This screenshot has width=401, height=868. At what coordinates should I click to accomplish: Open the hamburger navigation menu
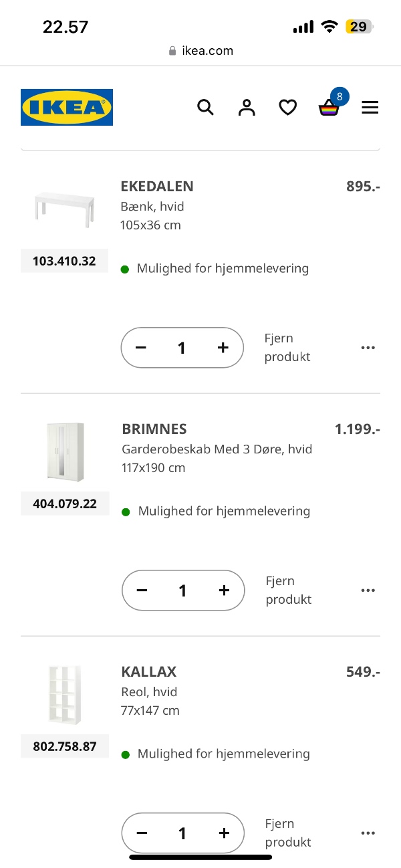(x=370, y=107)
